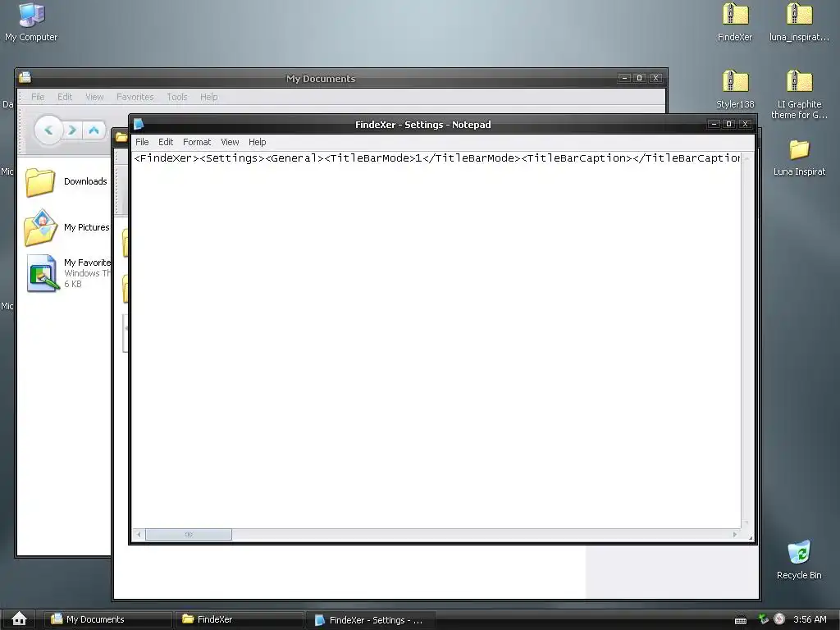
Task: Click the Start home button on taskbar
Action: 20,619
